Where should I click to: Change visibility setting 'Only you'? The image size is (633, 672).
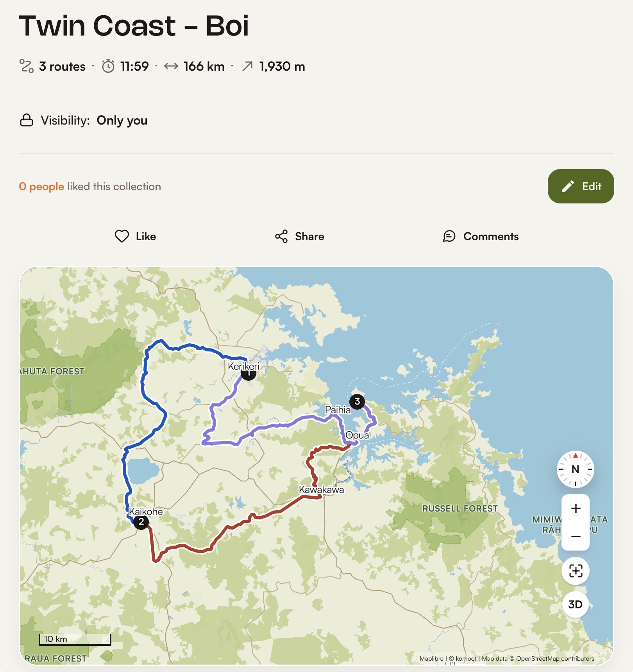(x=122, y=120)
